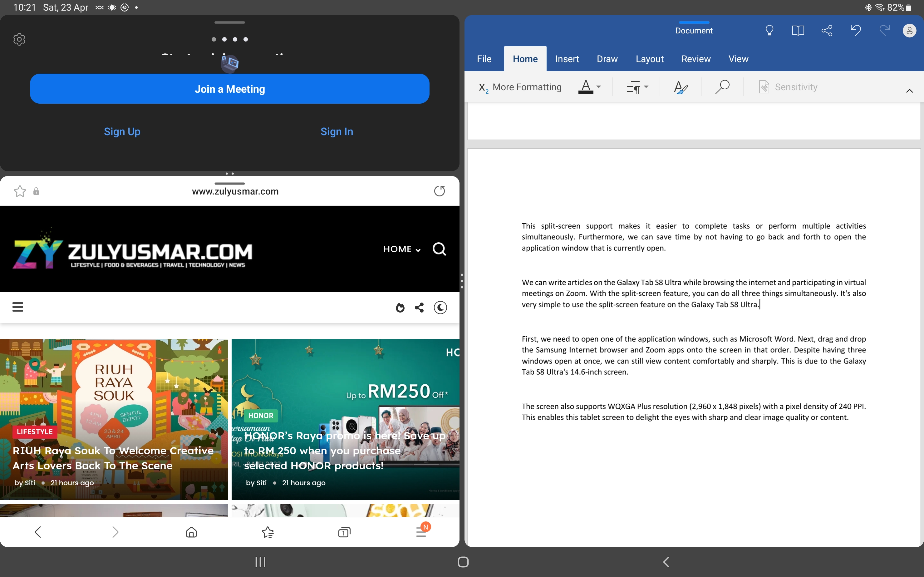The image size is (924, 577).
Task: Click the undo arrow in Word
Action: (x=856, y=31)
